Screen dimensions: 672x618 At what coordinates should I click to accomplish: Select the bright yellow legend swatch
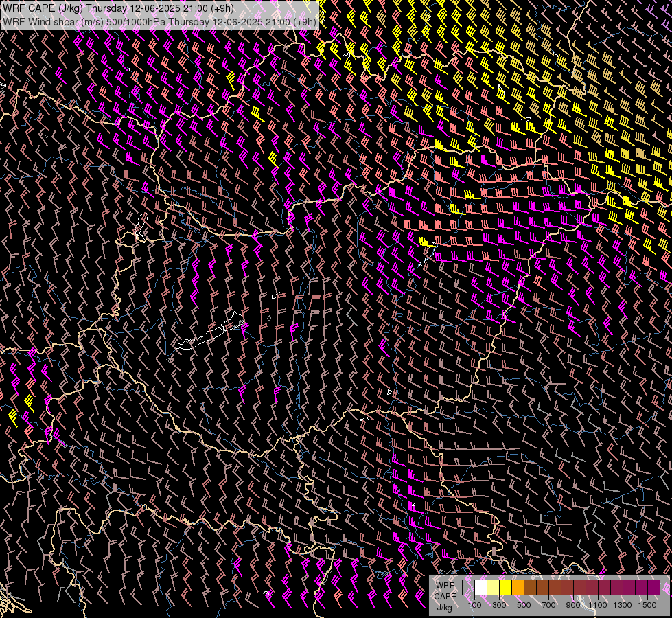(506, 588)
